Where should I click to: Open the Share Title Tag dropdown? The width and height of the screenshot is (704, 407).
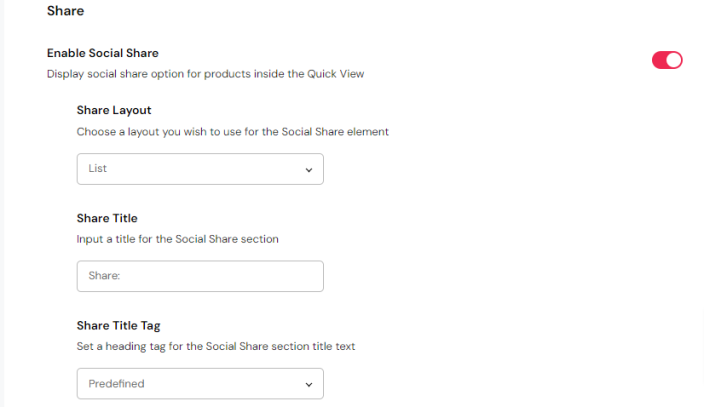[x=200, y=384]
